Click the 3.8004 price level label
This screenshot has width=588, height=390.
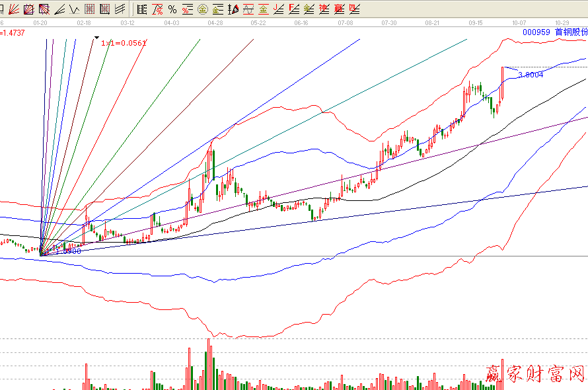(x=531, y=75)
